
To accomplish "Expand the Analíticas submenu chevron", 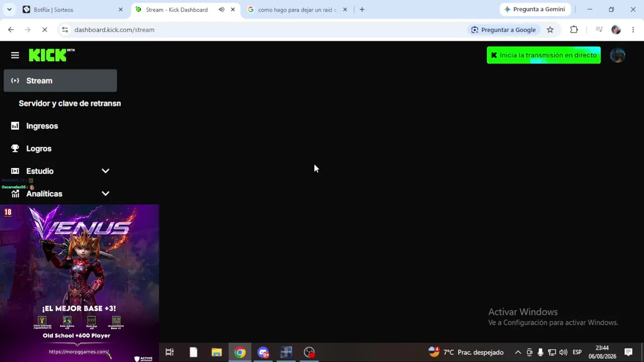I will 105,194.
